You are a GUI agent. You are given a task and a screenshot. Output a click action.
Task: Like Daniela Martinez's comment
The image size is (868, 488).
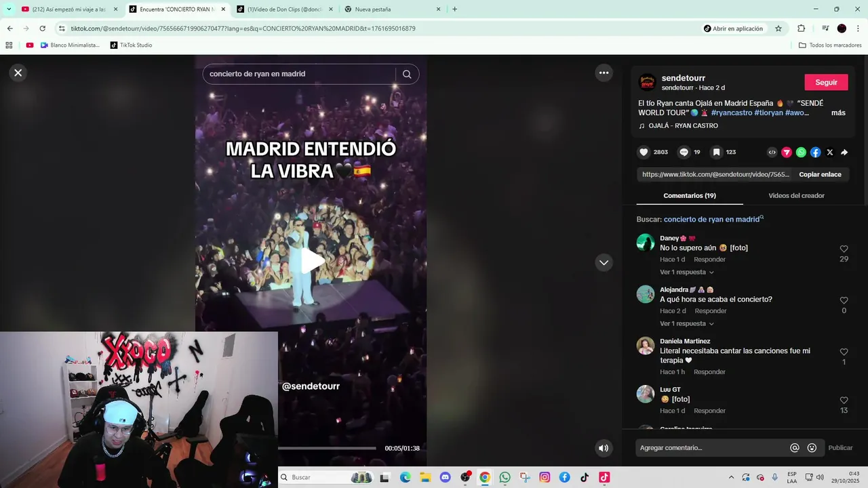click(x=844, y=352)
